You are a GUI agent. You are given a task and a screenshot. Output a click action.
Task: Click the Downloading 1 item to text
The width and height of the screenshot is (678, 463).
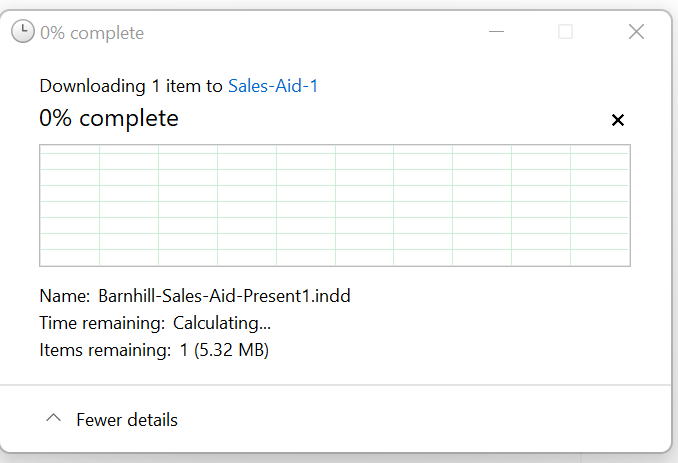click(131, 86)
